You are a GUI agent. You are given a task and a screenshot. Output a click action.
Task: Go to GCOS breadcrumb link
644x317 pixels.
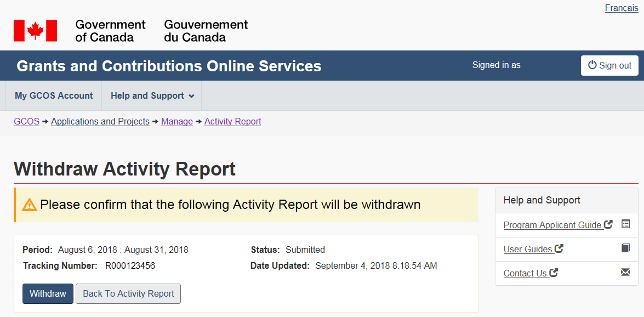(x=26, y=122)
